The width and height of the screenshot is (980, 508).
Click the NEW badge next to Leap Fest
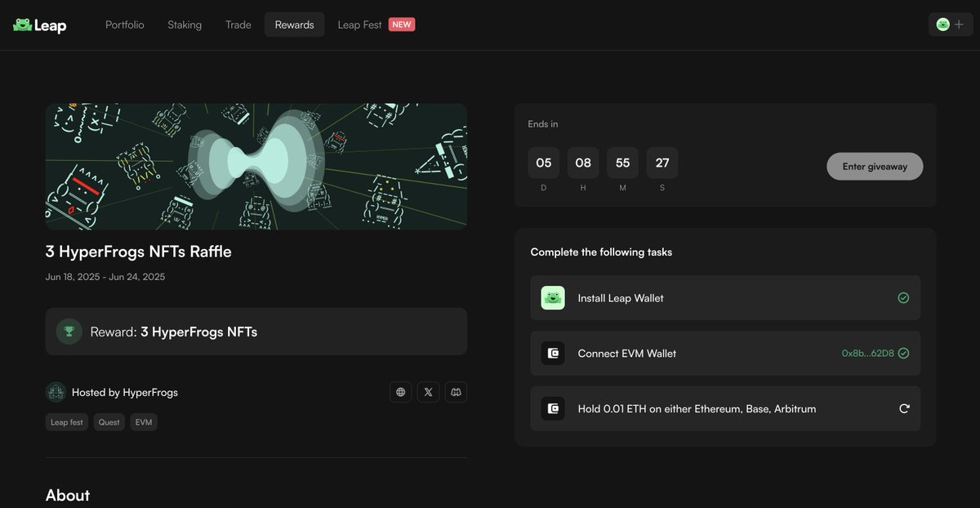[x=402, y=25]
